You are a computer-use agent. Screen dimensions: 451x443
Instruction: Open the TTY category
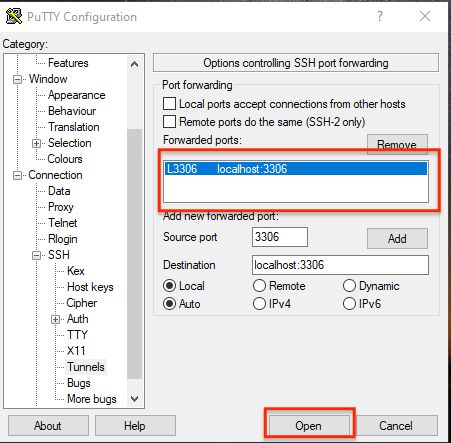[x=77, y=335]
